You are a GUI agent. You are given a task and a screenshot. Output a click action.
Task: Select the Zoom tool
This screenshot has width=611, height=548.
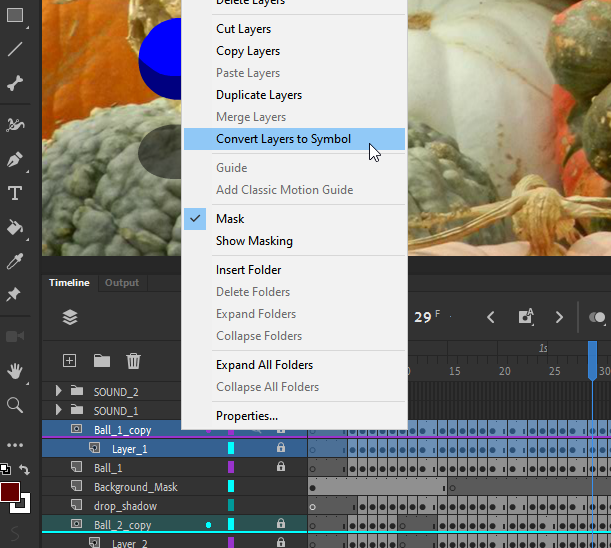(15, 405)
